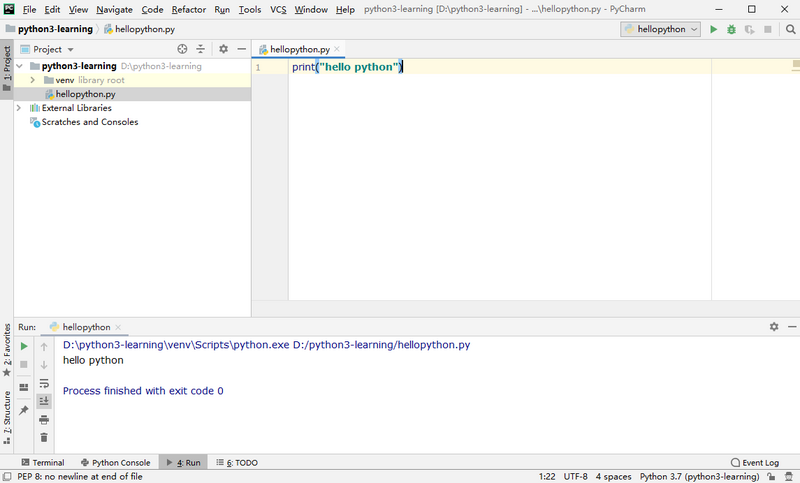This screenshot has height=483, width=800.
Task: Click the 1:22 cursor position indicator
Action: pos(547,476)
